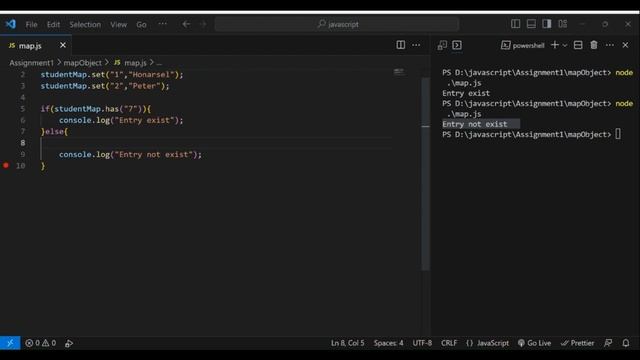Click the console.log("Entry exist") line

(121, 120)
